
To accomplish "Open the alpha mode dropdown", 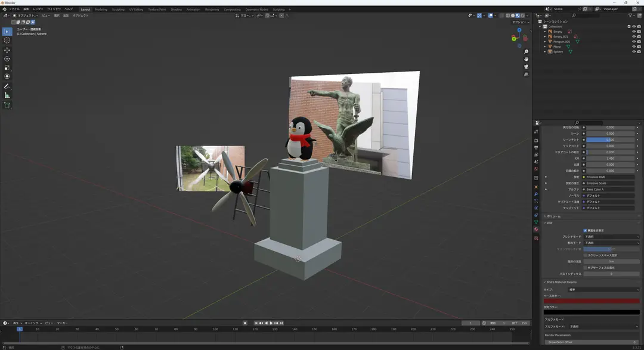I will (603, 327).
